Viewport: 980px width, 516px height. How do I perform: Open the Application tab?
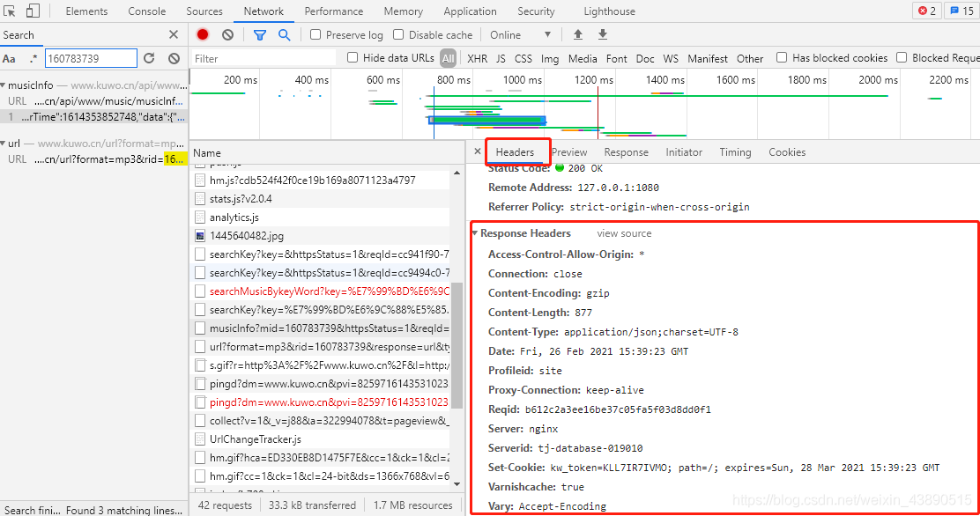[470, 11]
